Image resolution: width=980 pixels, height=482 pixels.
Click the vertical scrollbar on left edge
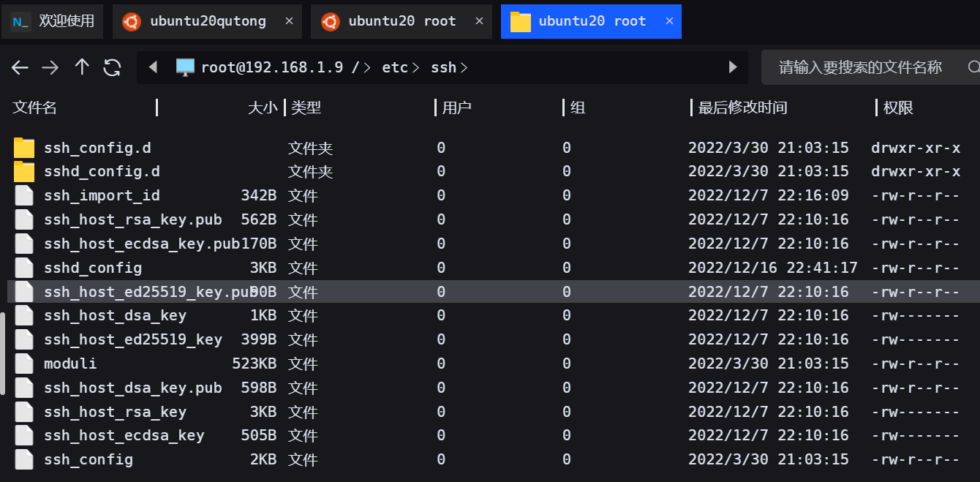[2, 353]
